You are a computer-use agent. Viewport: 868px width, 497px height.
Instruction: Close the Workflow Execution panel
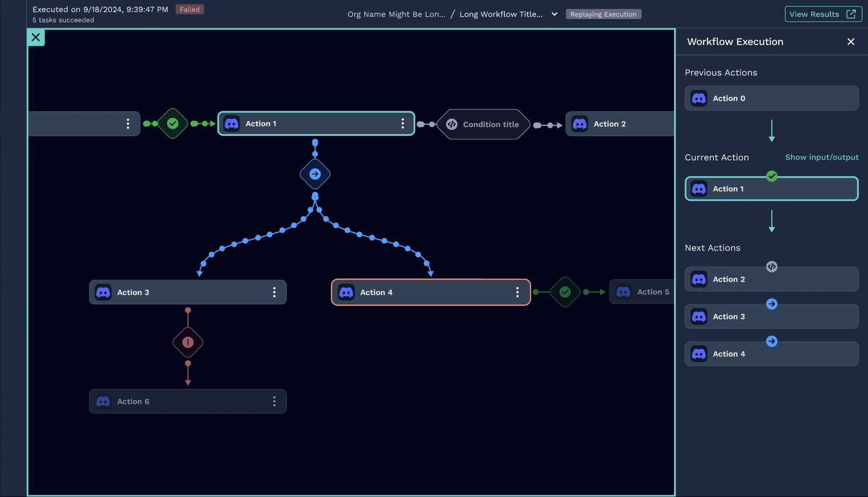850,42
